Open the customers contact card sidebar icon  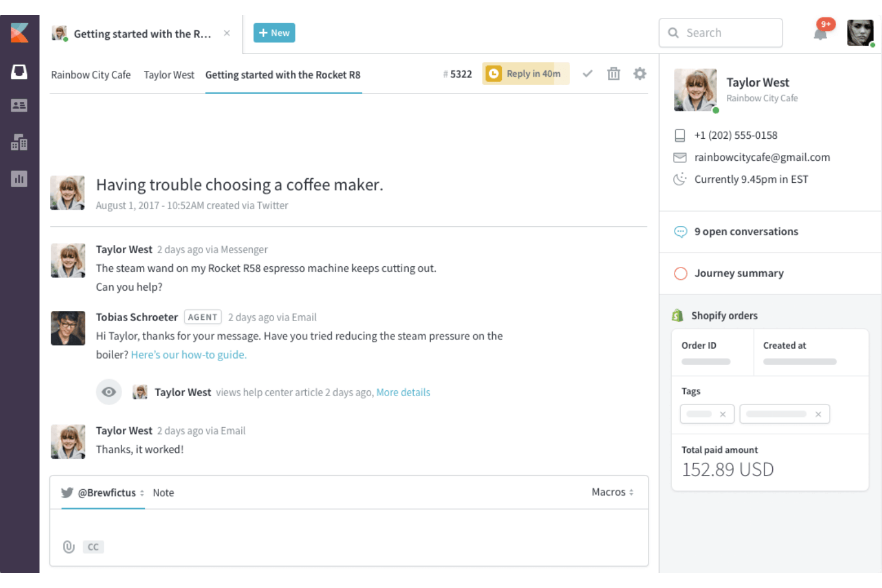coord(19,105)
